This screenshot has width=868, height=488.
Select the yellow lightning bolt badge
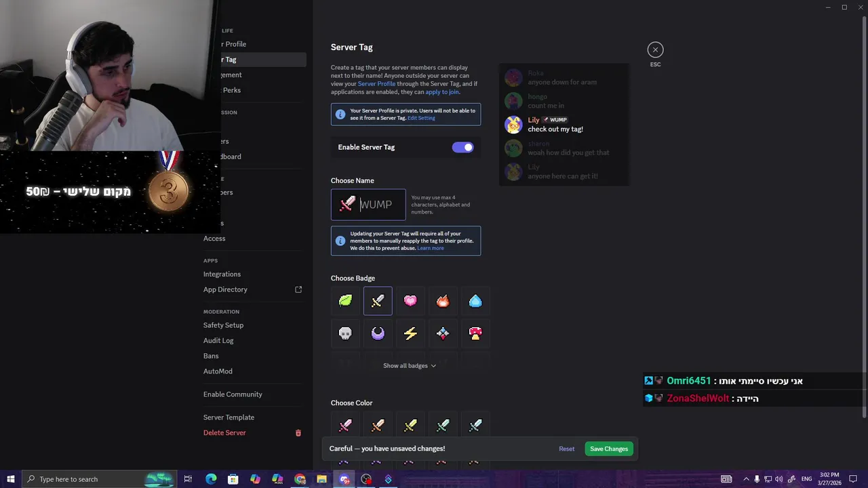coord(410,333)
